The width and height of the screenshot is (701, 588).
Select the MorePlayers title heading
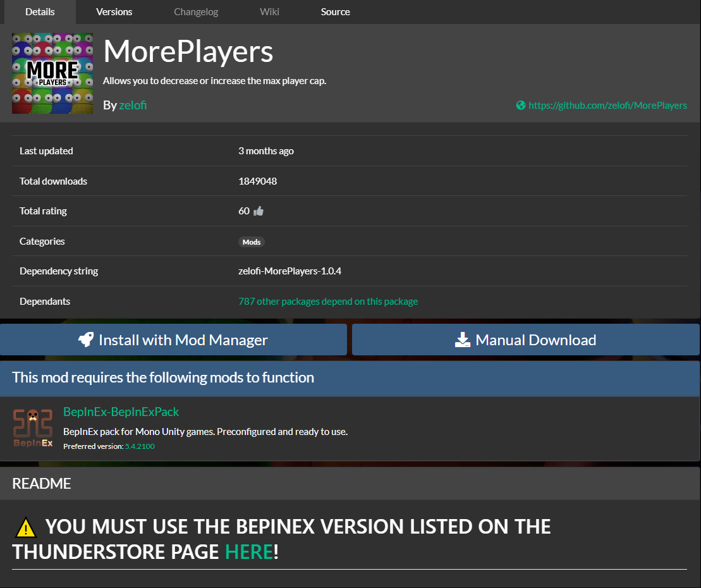pos(188,51)
